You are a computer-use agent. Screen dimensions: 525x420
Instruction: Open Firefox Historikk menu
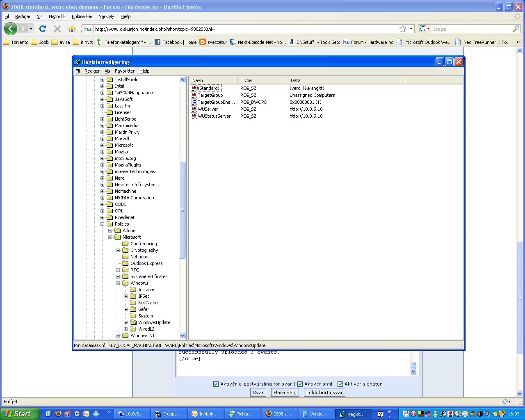pyautogui.click(x=57, y=16)
